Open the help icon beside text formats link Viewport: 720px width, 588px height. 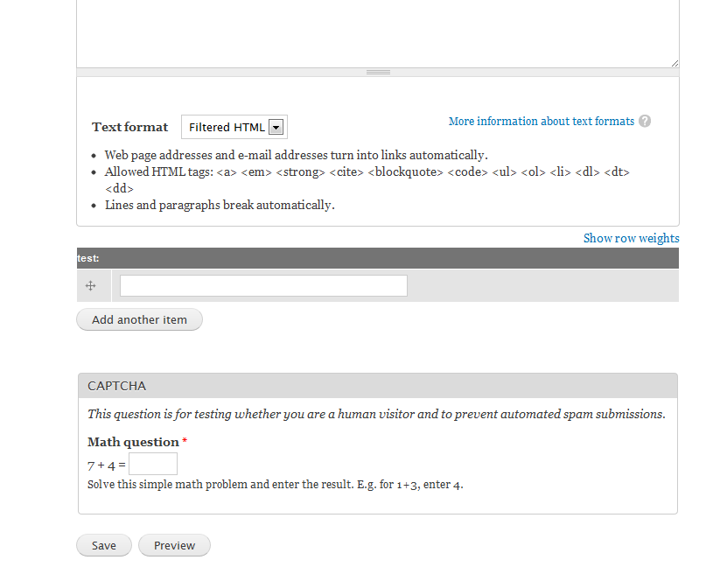[x=645, y=121]
